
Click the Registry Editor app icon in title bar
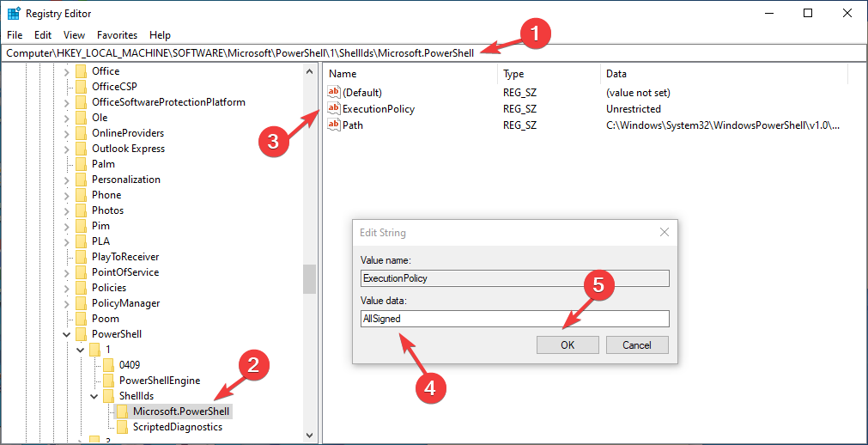(15, 13)
